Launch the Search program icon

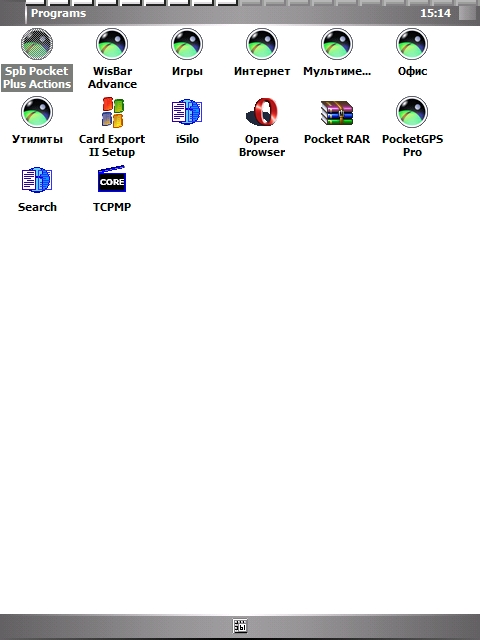37,180
